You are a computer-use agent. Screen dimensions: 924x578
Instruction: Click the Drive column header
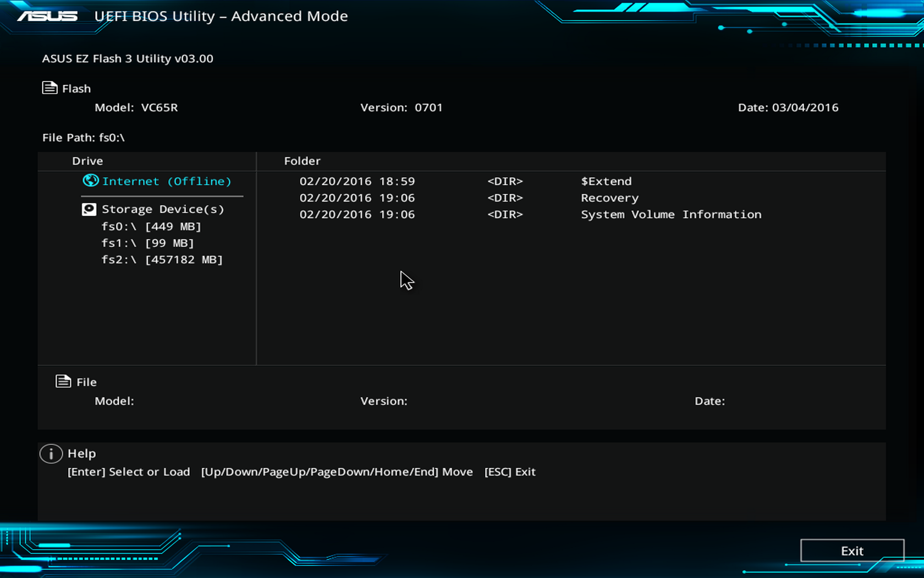87,161
